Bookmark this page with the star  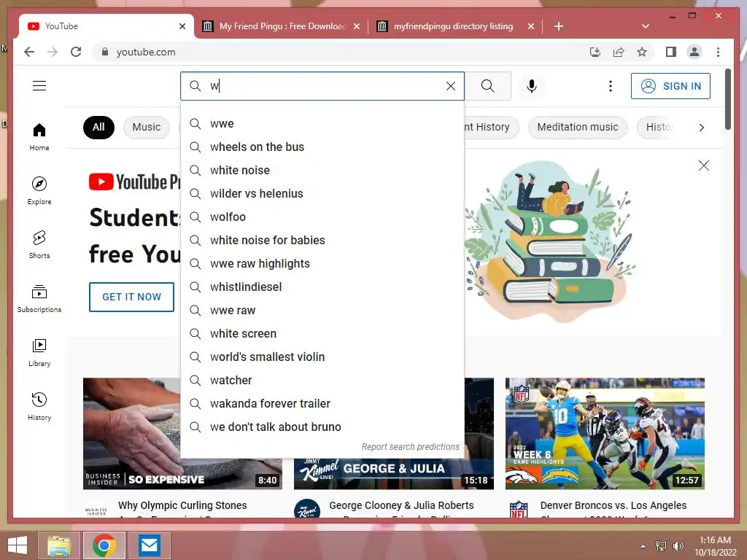[642, 52]
